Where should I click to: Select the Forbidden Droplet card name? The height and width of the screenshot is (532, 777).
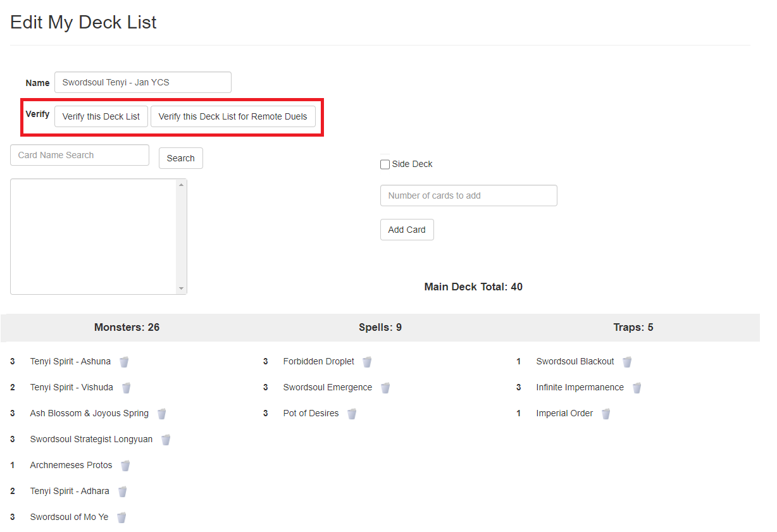[319, 362]
